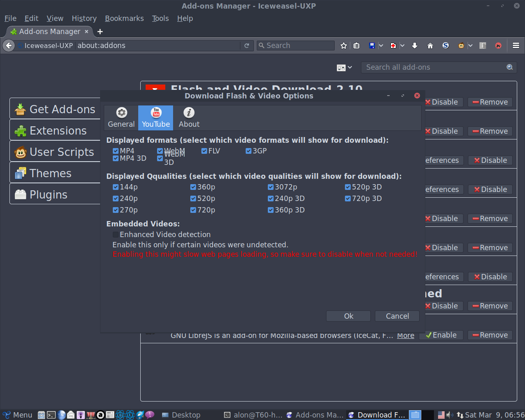Click the Greasemonkey monkey toolbar icon
The height and width of the screenshot is (420, 525).
pos(461,46)
